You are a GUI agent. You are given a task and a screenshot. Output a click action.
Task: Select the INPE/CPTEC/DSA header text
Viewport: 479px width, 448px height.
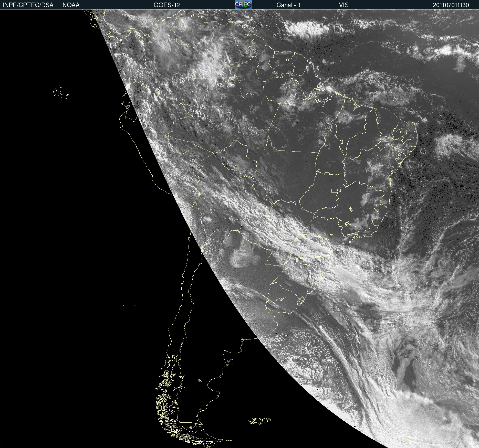pos(28,5)
